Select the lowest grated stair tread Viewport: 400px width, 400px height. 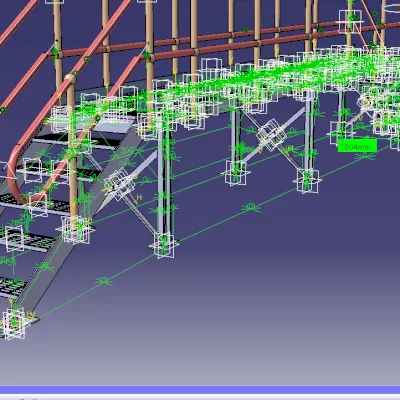point(12,288)
